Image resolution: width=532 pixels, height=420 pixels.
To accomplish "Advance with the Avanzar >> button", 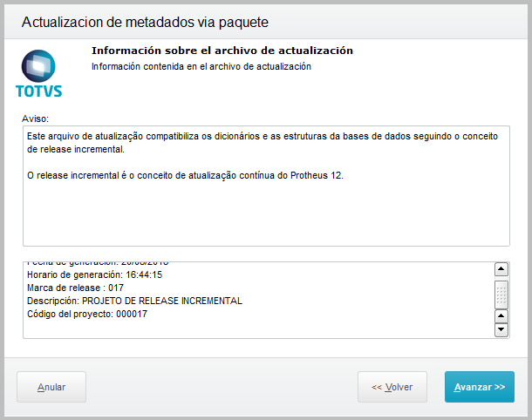I will click(x=480, y=387).
